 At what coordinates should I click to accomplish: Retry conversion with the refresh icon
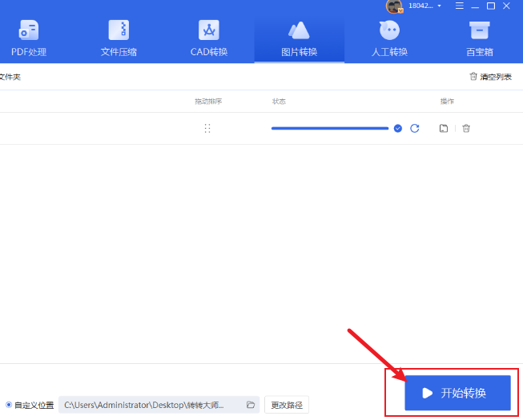click(x=415, y=128)
